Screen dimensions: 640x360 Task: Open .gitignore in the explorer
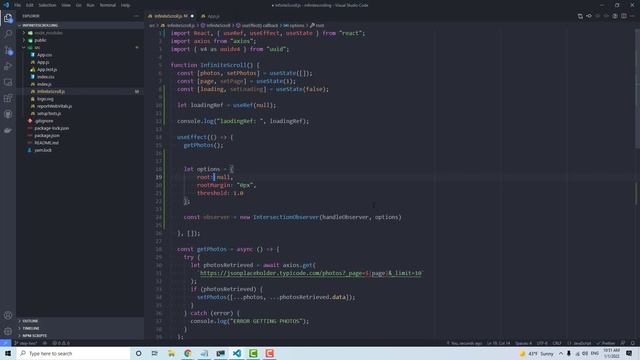(x=44, y=121)
